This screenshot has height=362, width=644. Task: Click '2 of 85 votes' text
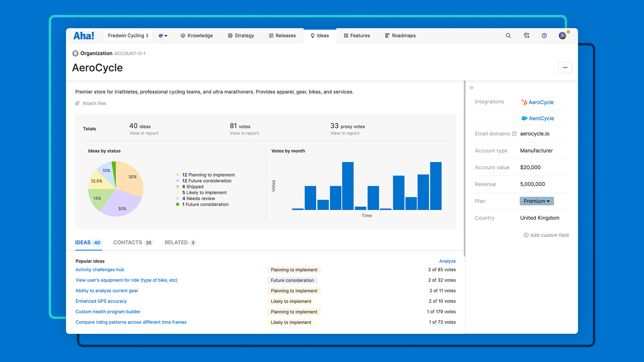pyautogui.click(x=442, y=270)
